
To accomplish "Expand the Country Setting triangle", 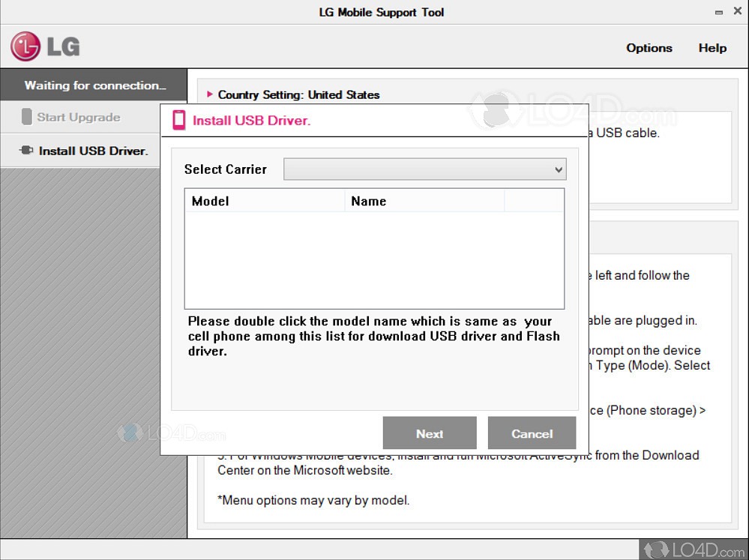I will [210, 94].
